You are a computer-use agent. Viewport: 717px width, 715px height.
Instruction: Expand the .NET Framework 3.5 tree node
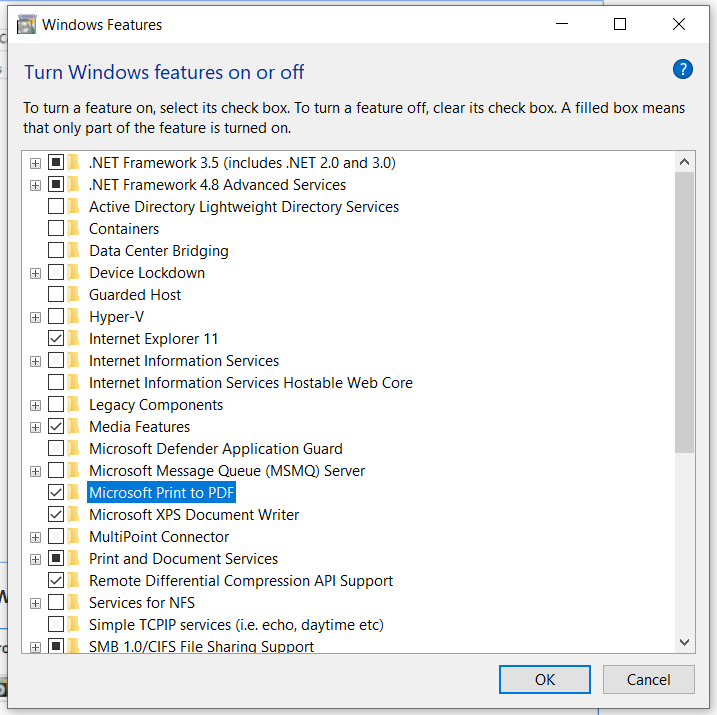click(36, 163)
